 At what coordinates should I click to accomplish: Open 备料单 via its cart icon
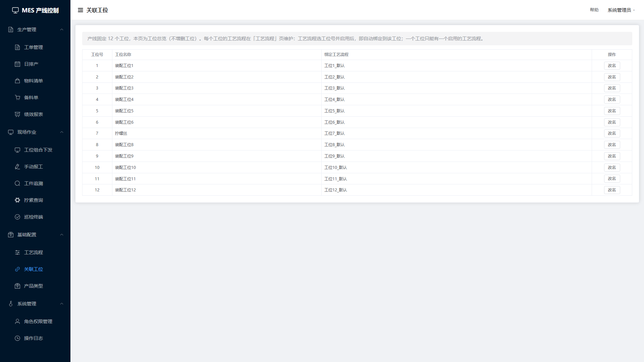coord(17,98)
